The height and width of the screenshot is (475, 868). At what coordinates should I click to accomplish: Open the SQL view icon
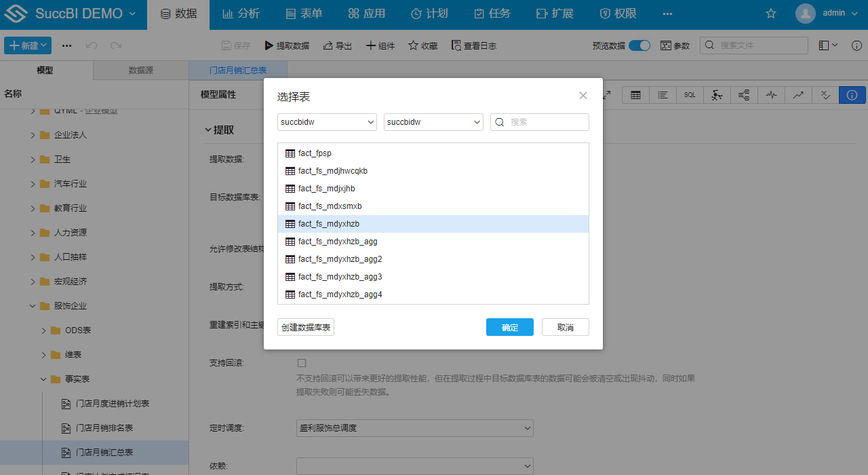point(690,95)
